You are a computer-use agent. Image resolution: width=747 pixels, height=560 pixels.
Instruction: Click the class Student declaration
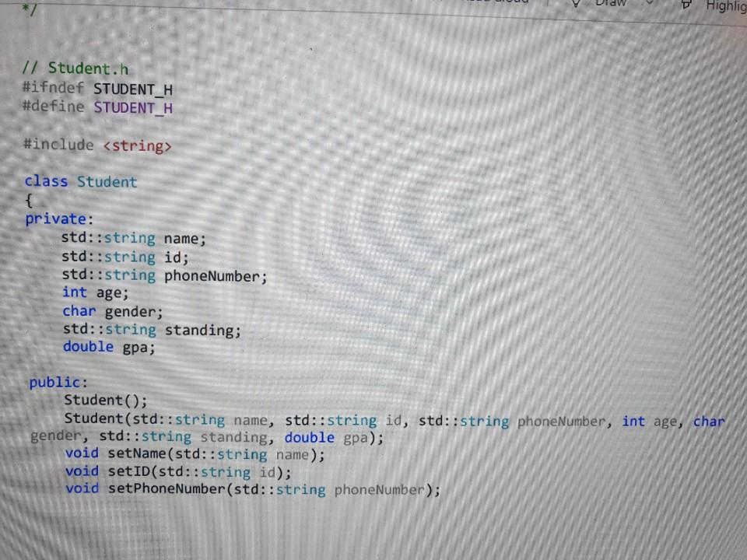[x=80, y=181]
